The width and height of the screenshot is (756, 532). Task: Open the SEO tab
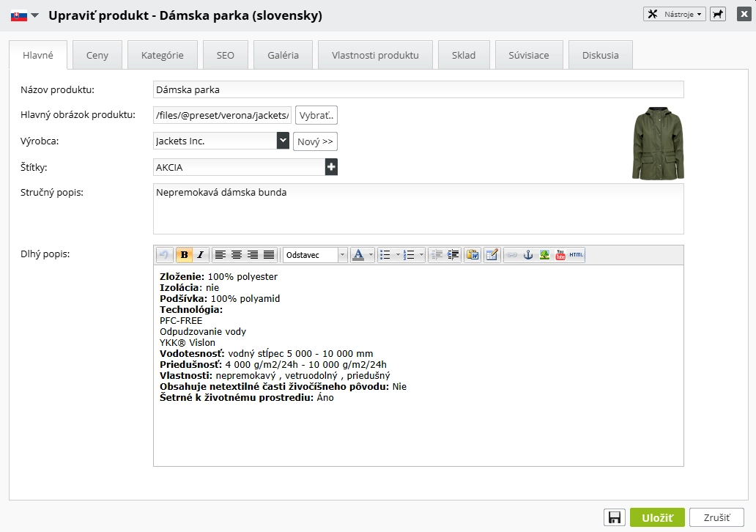226,55
